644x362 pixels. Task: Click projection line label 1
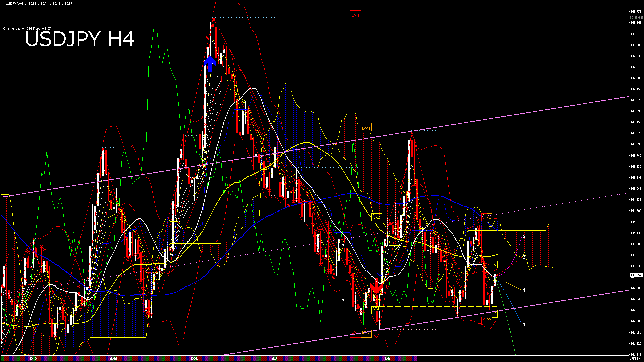pyautogui.click(x=524, y=290)
